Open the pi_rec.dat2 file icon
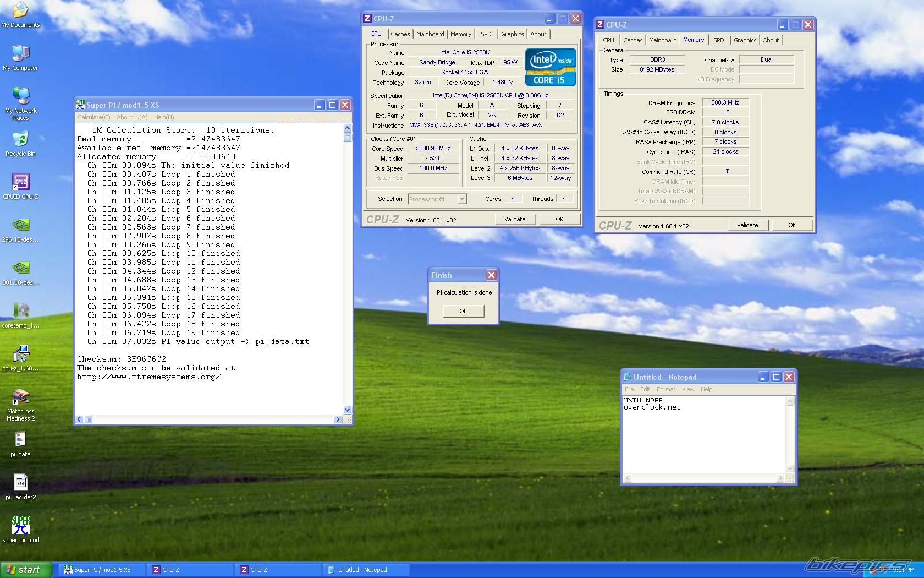 (x=20, y=483)
